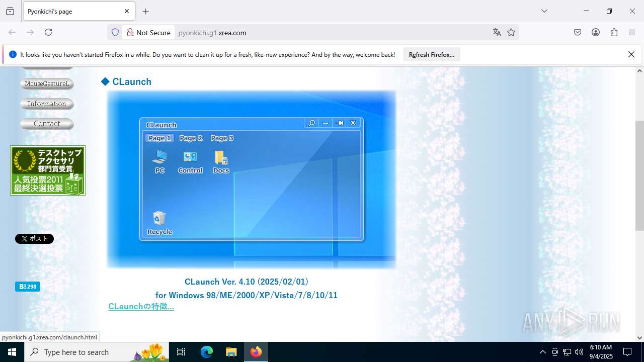644x362 pixels.
Task: Open Extensions puzzle icon
Action: pos(614,32)
